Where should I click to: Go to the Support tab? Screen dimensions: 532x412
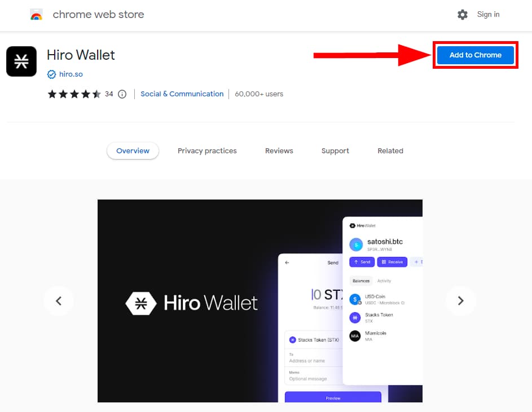(x=335, y=151)
